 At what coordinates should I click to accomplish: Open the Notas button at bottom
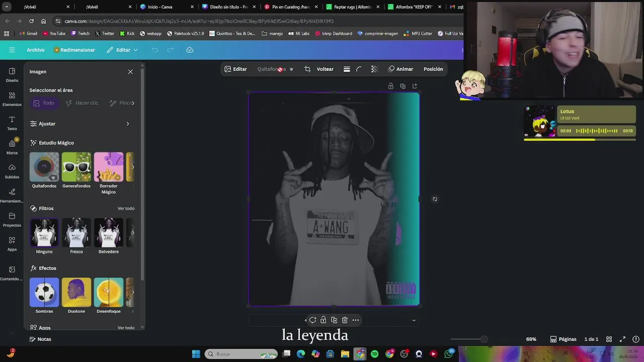[x=40, y=339]
